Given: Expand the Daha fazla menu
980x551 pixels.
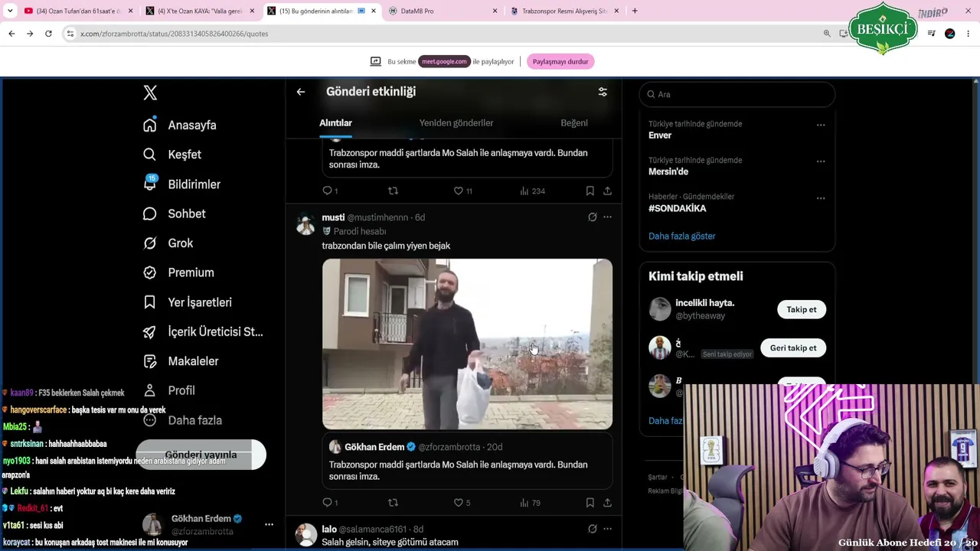Looking at the screenshot, I should coord(182,420).
